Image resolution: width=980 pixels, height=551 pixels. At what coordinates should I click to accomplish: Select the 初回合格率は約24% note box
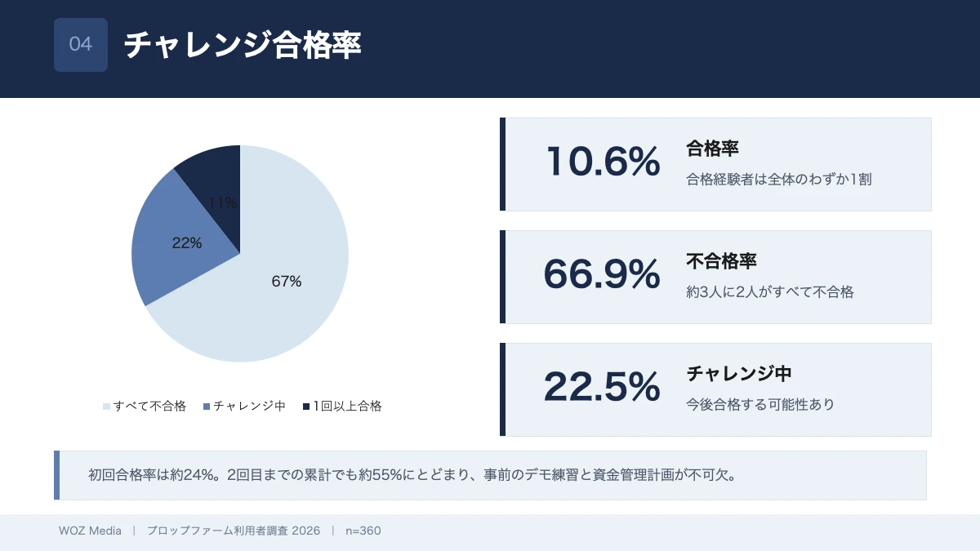pyautogui.click(x=490, y=475)
